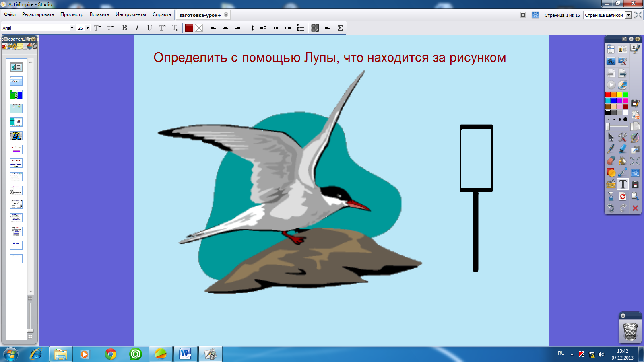Align text left

coord(213,28)
